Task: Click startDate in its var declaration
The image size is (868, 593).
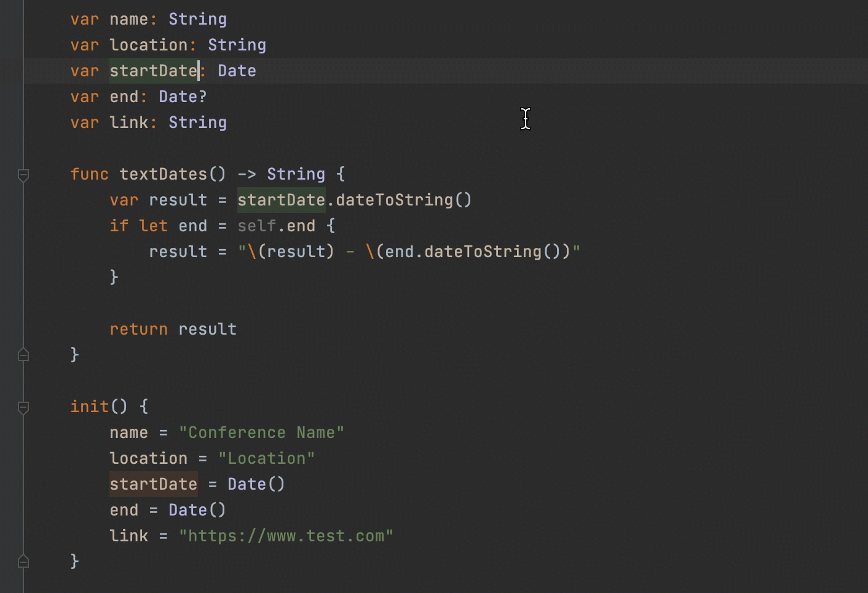Action: [x=153, y=71]
